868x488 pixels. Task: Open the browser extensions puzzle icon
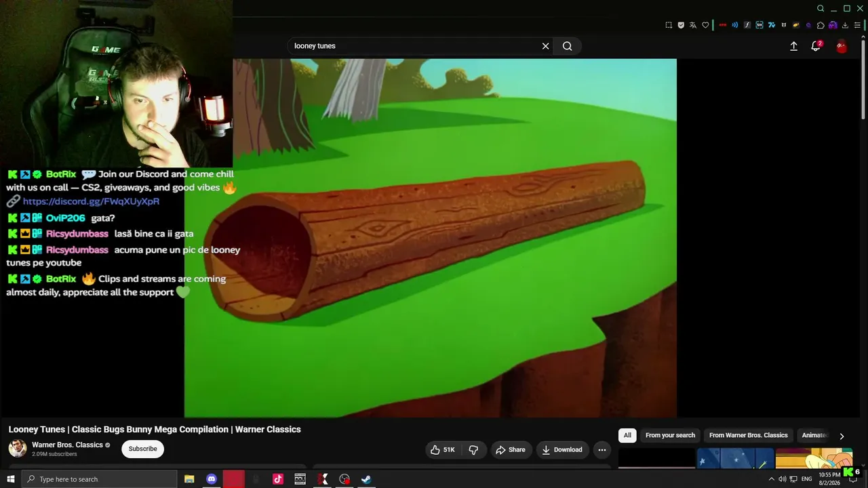[821, 25]
